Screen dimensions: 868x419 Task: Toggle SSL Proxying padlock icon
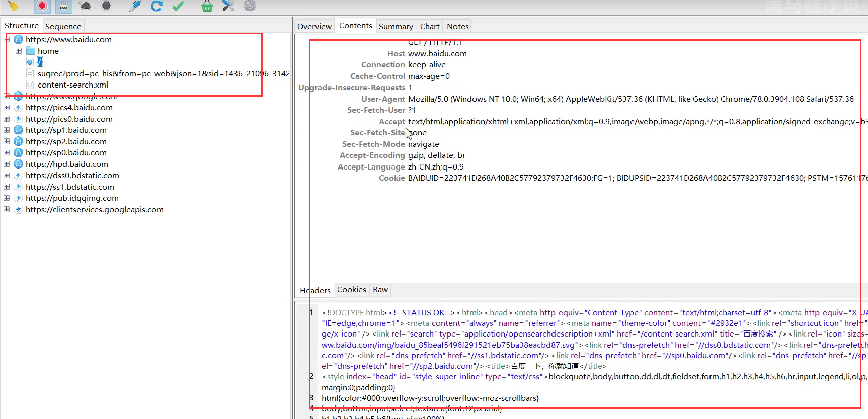click(63, 6)
